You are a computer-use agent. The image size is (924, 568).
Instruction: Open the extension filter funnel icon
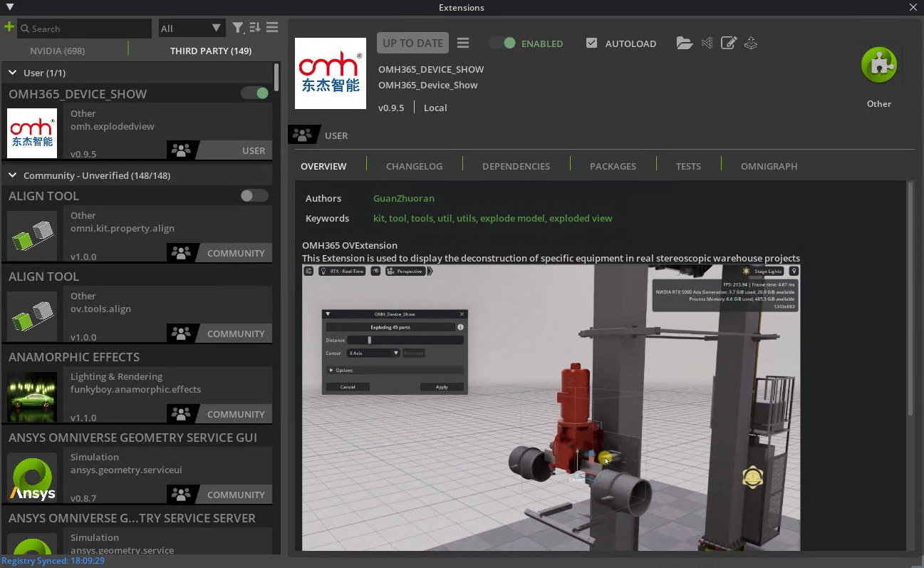tap(238, 28)
